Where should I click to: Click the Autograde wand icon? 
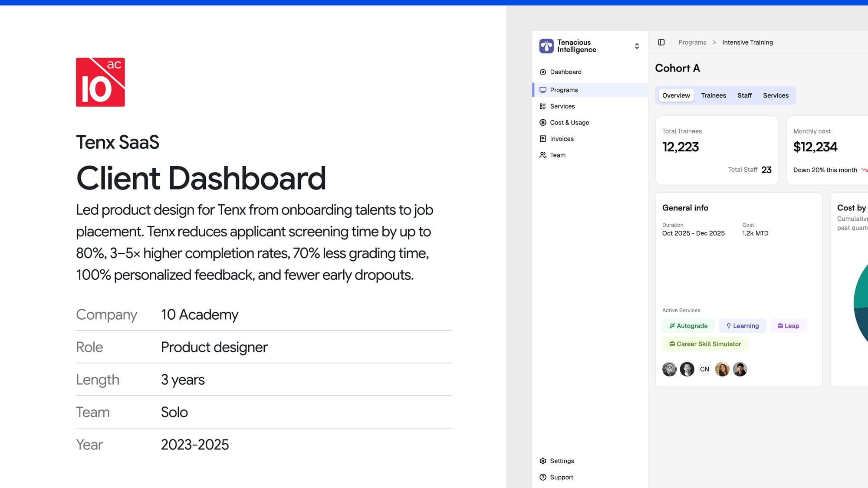[x=672, y=326]
